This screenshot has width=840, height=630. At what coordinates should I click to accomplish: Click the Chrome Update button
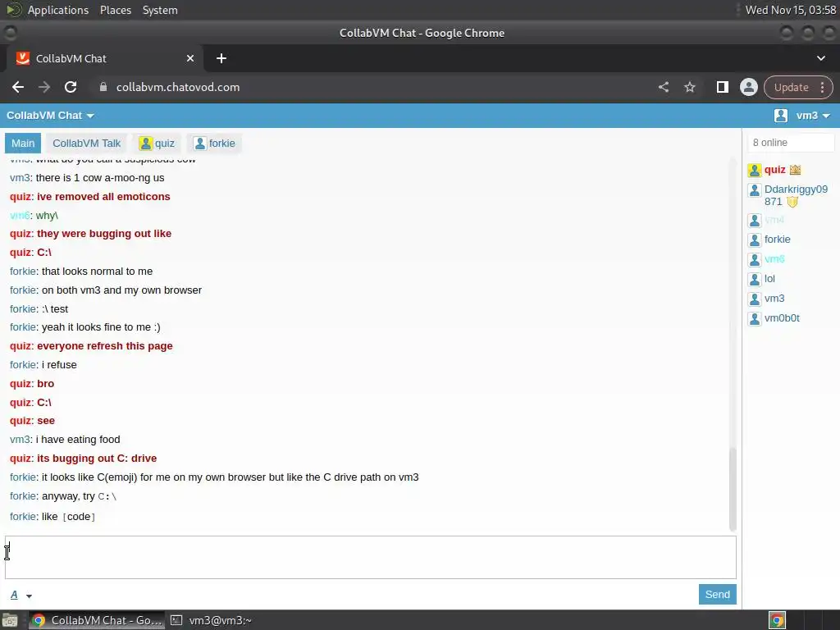click(x=792, y=87)
